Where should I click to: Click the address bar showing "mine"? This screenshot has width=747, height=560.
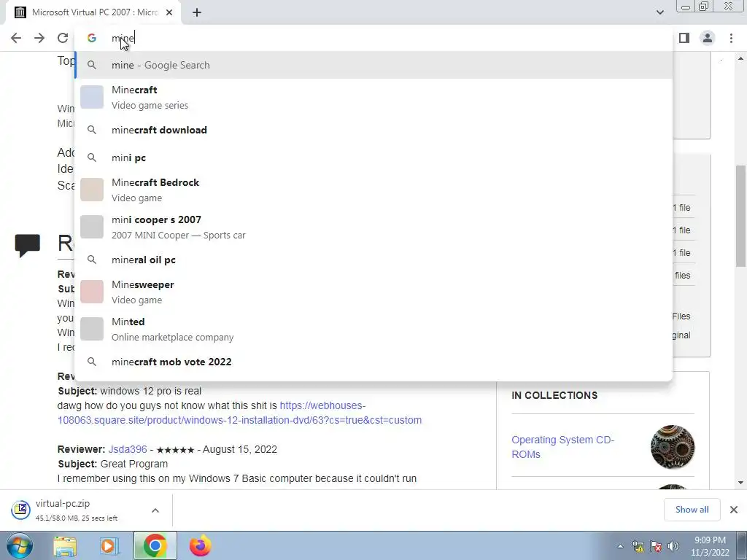pyautogui.click(x=373, y=38)
